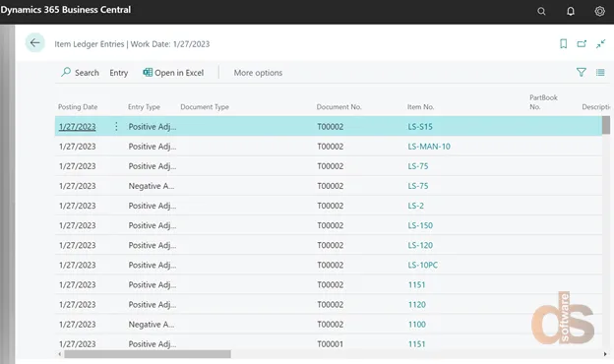Open item link LS-2
The width and height of the screenshot is (614, 364).
[x=415, y=206]
